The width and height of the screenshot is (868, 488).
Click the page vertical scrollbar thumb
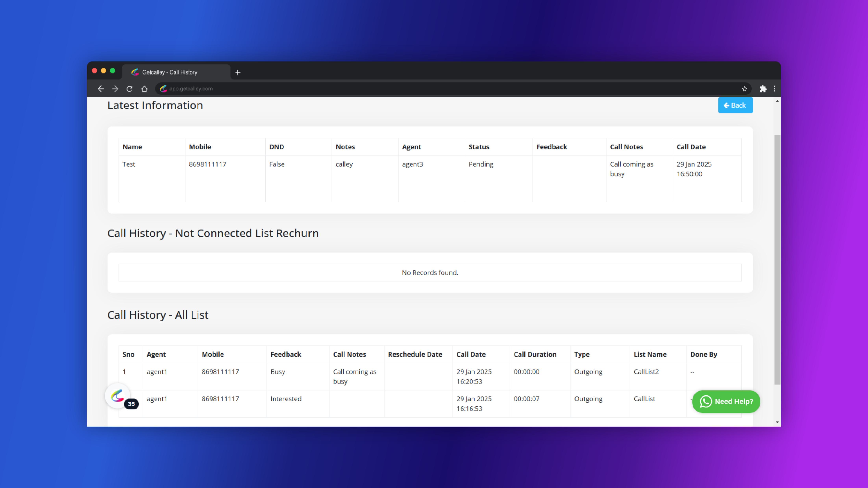pyautogui.click(x=777, y=259)
